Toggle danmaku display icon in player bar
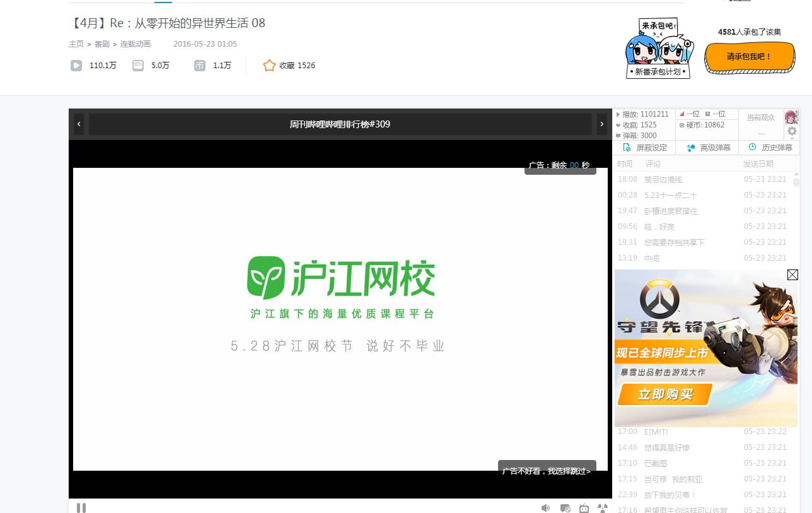Viewport: 812px width, 513px height. (565, 507)
